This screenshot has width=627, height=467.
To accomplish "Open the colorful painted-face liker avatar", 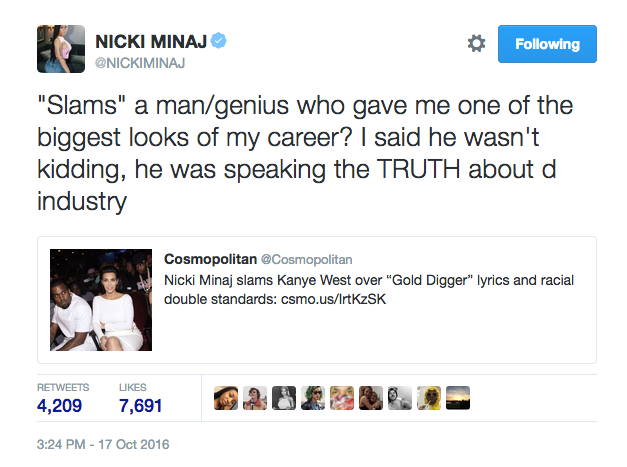I will coord(342,398).
